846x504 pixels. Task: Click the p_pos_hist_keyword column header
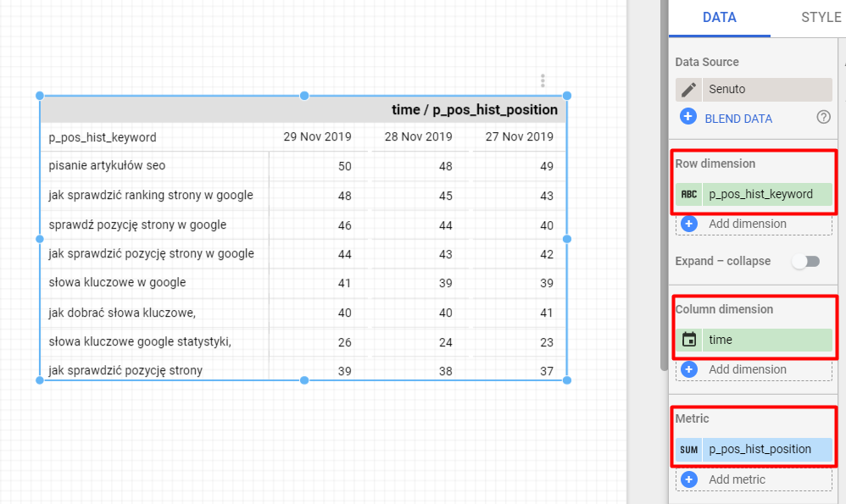tap(103, 137)
